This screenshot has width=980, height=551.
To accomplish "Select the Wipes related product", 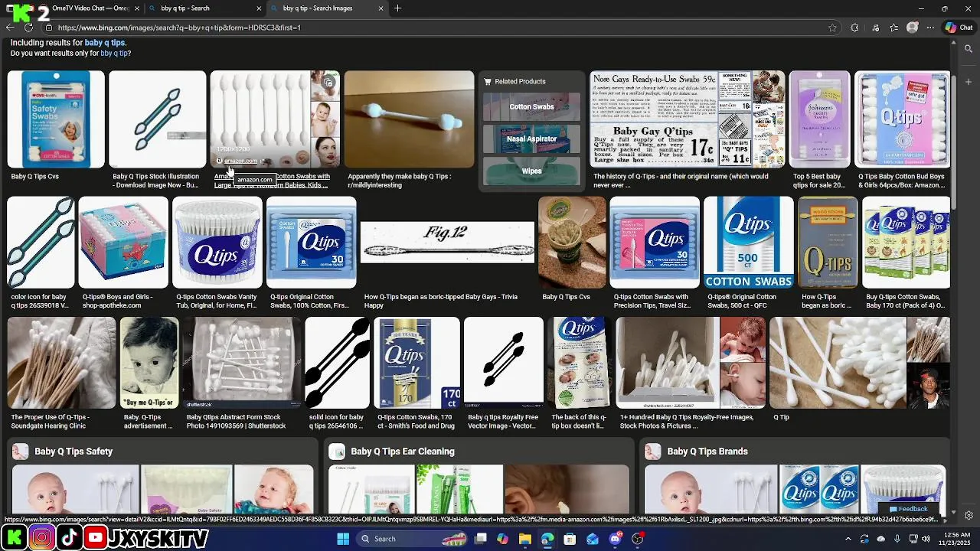I will point(531,171).
